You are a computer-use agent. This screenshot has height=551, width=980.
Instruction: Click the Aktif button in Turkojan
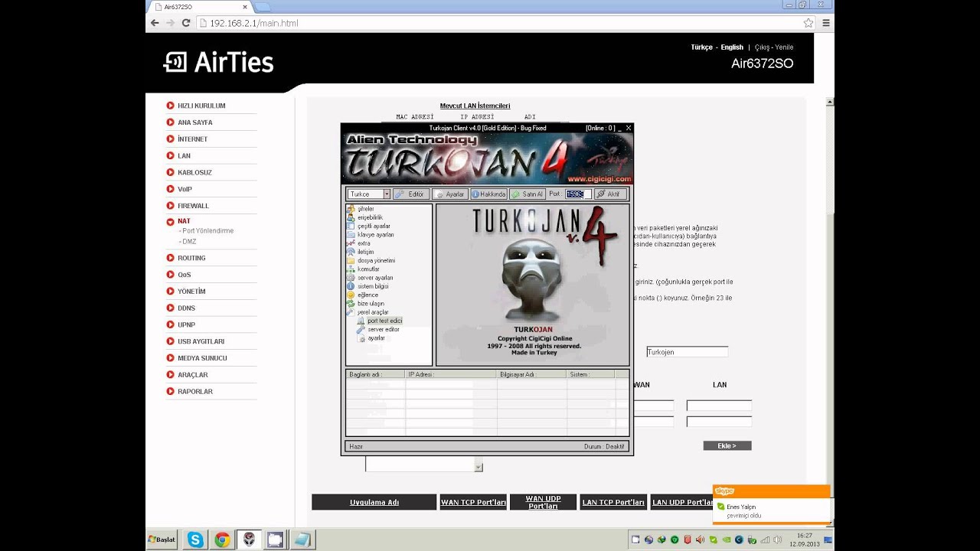coord(611,194)
